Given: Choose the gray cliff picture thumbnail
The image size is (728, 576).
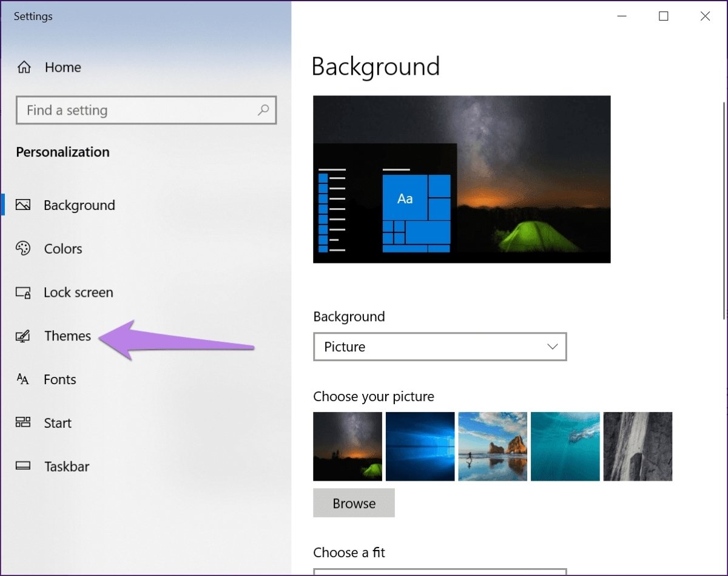Looking at the screenshot, I should [x=638, y=446].
